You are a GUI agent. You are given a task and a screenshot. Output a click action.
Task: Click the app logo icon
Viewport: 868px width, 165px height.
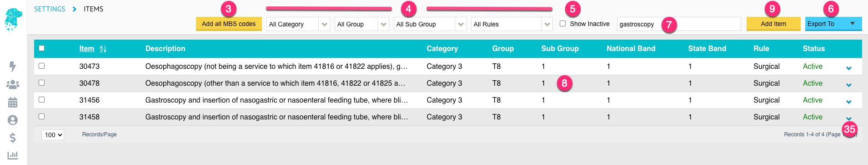click(x=13, y=19)
